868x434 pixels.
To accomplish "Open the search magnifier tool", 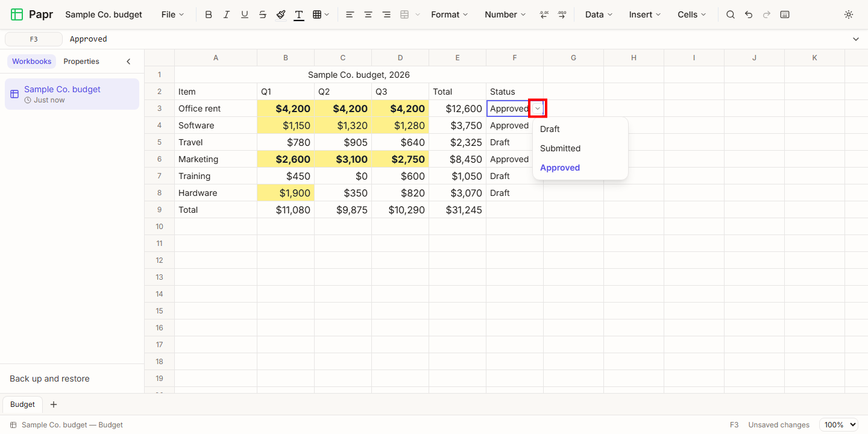I will 731,14.
